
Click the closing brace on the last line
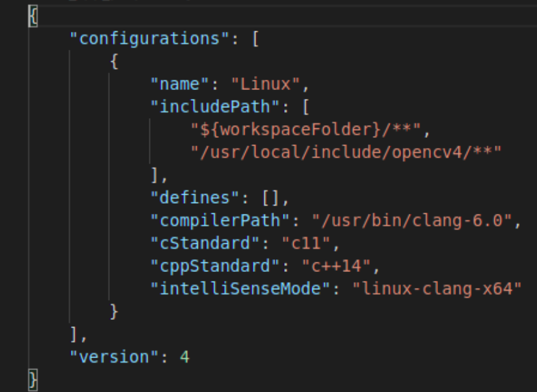point(33,379)
